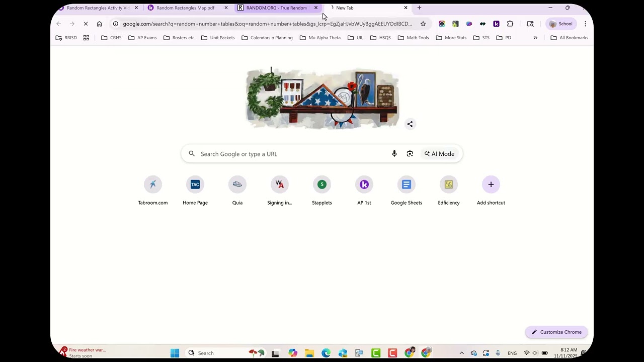644x362 pixels.
Task: Start a Google voice search
Action: (394, 154)
